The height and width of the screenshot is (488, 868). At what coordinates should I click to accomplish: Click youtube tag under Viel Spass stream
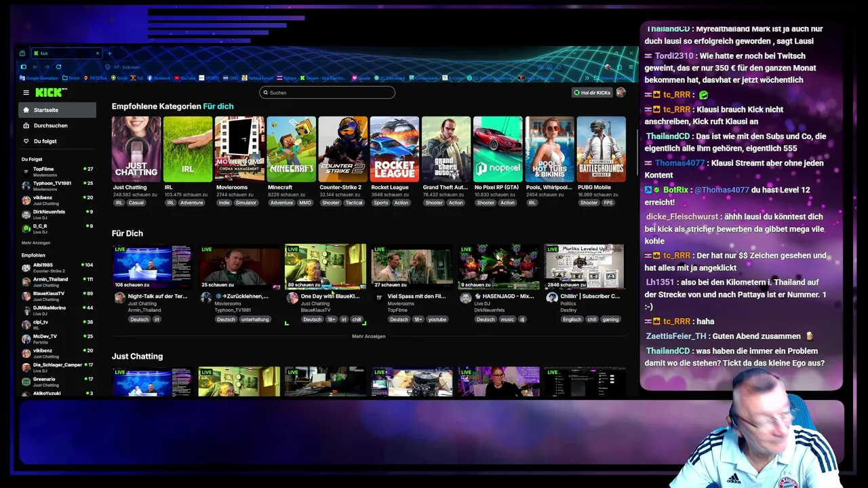[x=437, y=319]
